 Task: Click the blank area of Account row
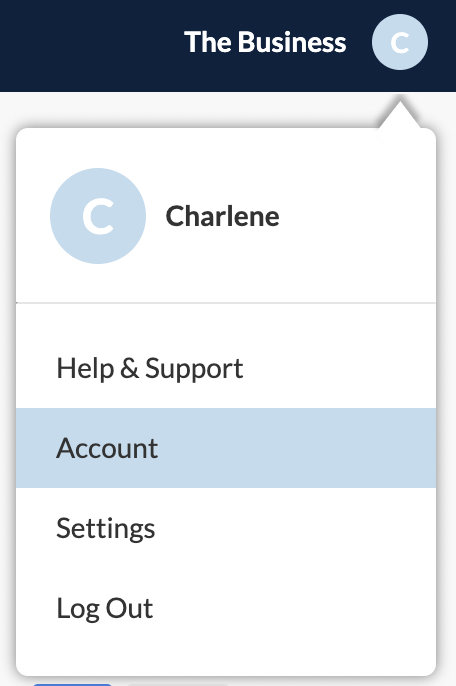pos(298,448)
